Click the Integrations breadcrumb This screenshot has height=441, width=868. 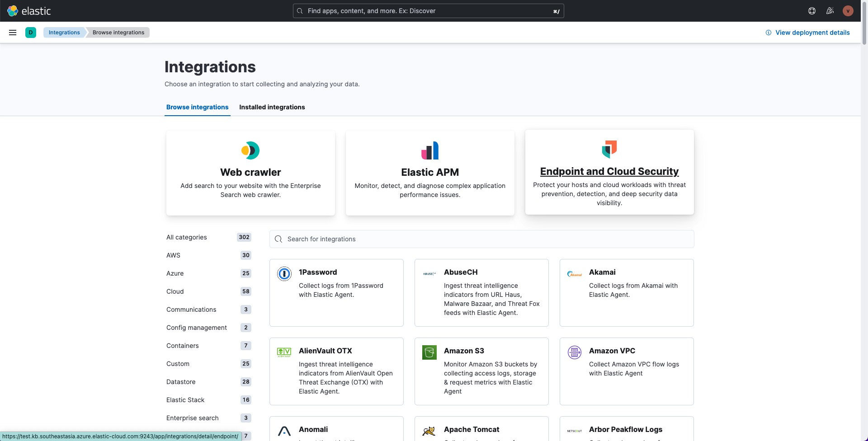click(64, 33)
